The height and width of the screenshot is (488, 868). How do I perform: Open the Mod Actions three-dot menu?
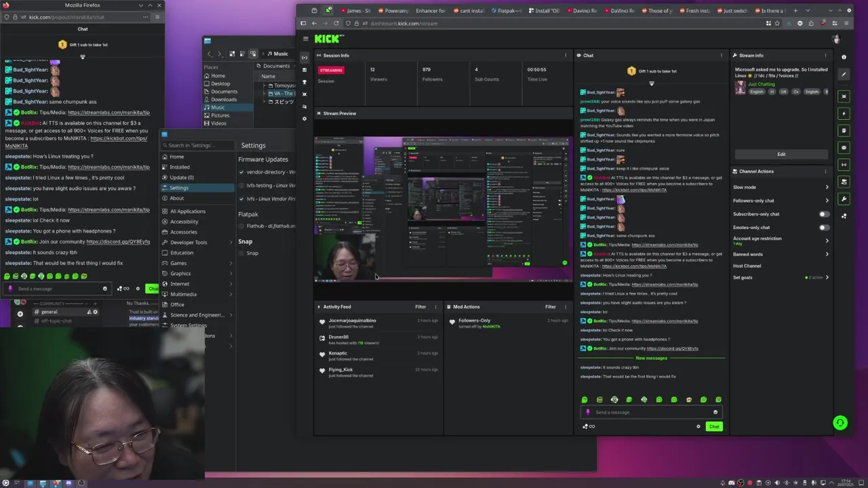(x=566, y=307)
